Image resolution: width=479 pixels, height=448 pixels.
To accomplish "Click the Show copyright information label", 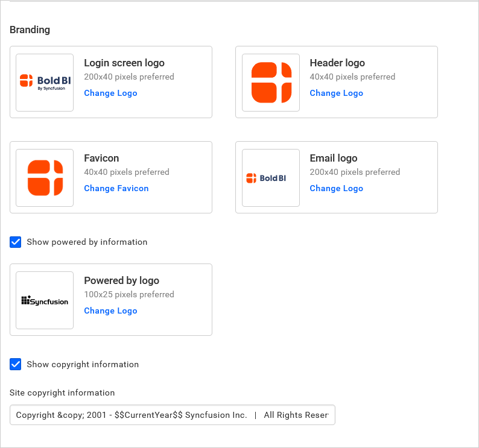I will click(83, 364).
